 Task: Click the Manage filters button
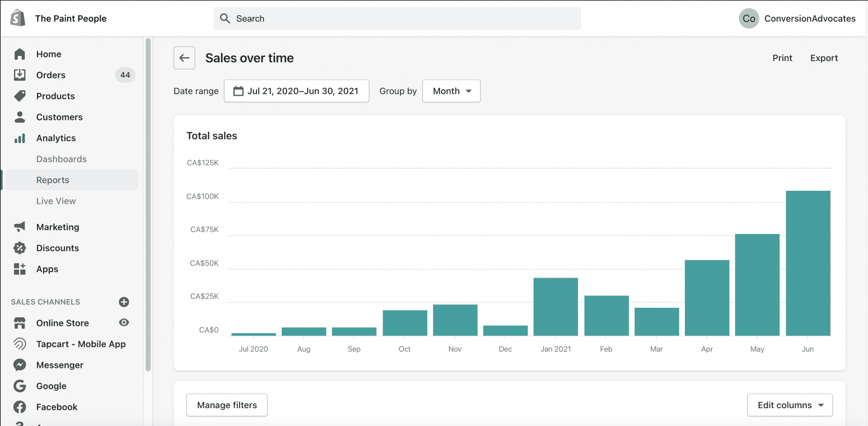click(227, 405)
